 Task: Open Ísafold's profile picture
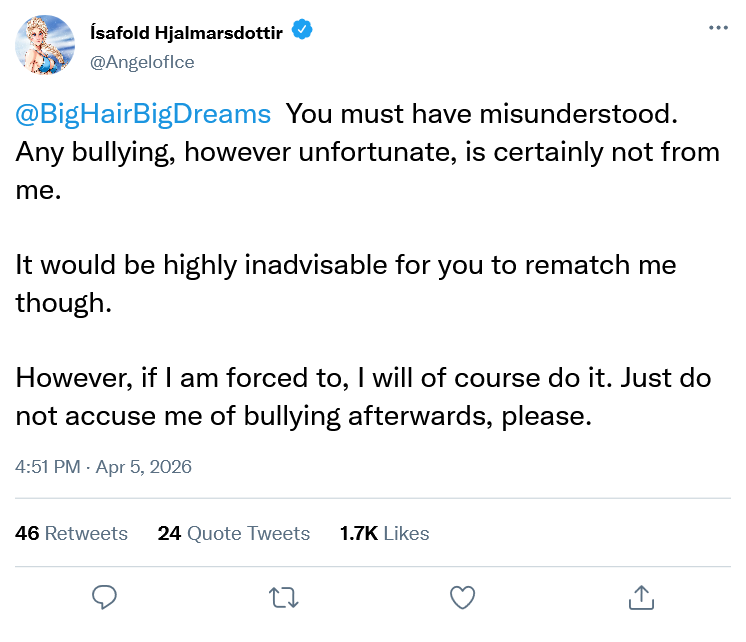coord(46,48)
